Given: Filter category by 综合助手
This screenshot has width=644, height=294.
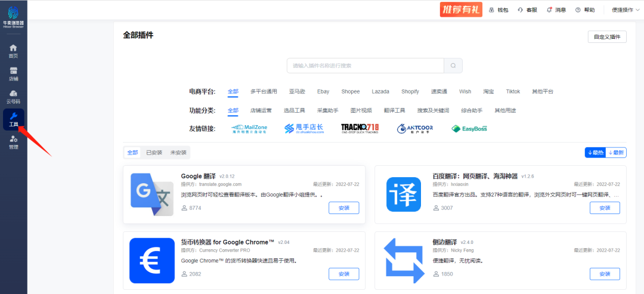Looking at the screenshot, I should (x=472, y=110).
